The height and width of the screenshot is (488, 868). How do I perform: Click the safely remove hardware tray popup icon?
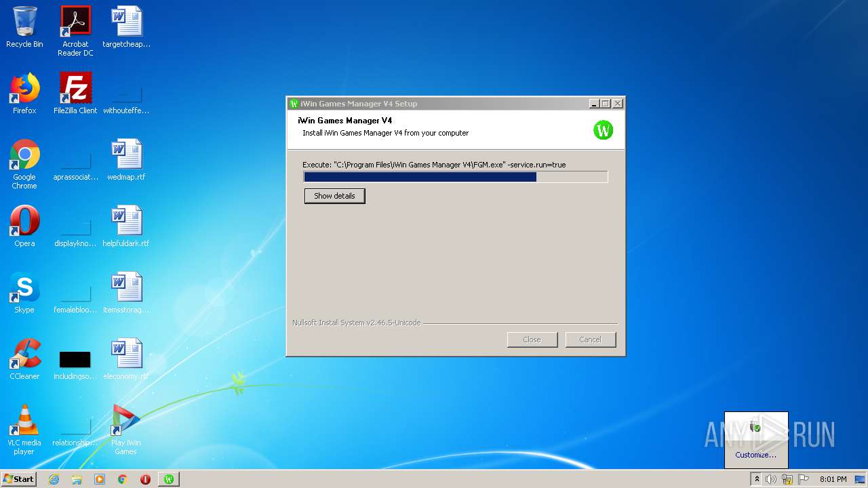click(755, 427)
